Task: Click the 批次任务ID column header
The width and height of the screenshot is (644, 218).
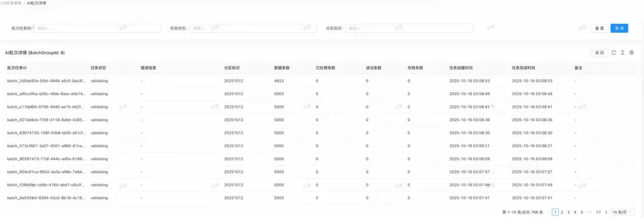Action: tap(17, 68)
